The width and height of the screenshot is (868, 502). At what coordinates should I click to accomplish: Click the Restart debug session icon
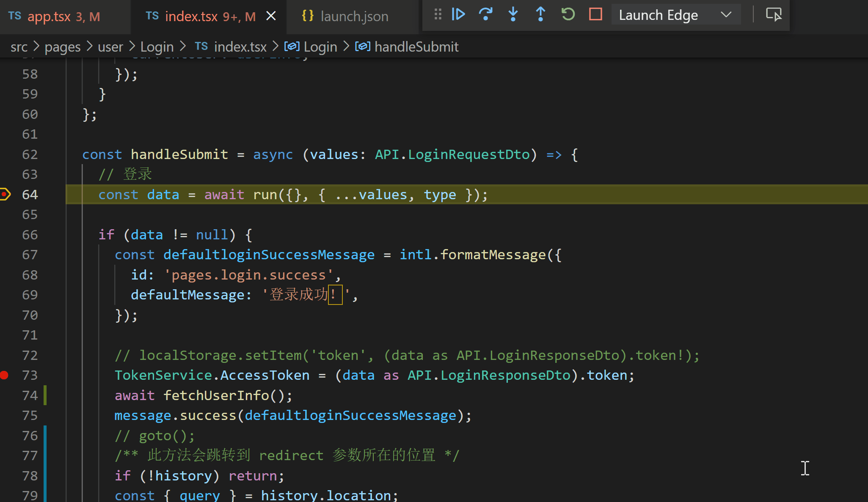[x=568, y=14]
